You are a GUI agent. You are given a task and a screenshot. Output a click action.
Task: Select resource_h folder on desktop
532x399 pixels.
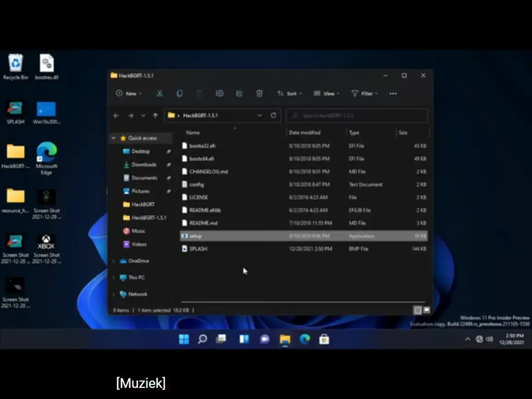[16, 201]
